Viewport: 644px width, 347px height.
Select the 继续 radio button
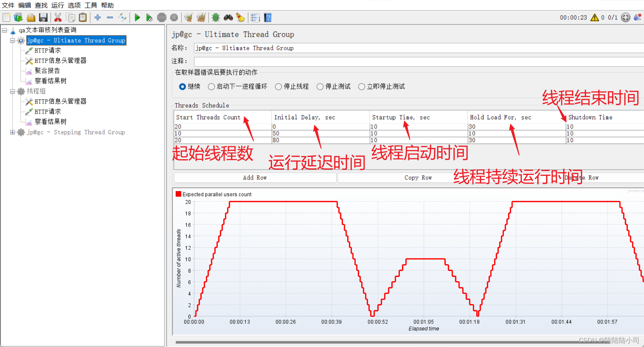point(182,86)
